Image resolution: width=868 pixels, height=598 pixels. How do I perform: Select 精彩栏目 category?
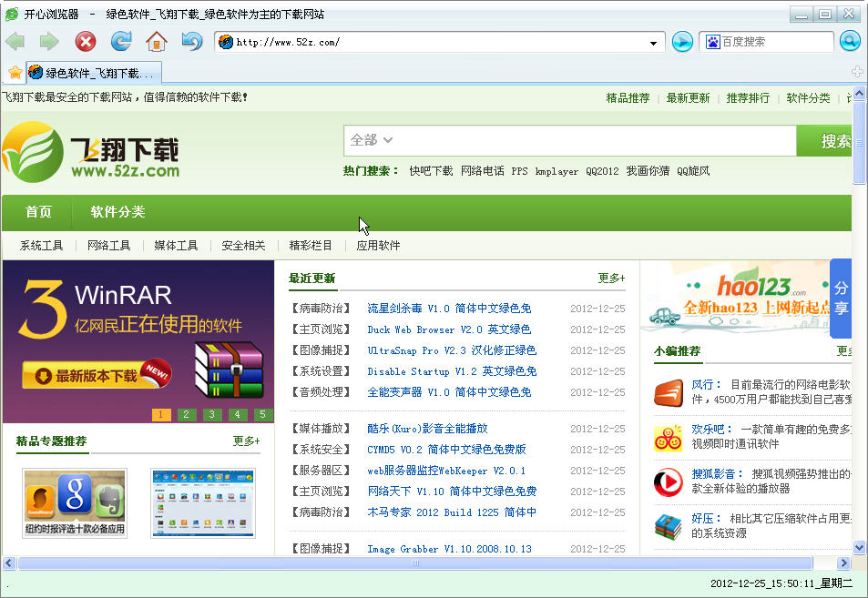(x=311, y=246)
